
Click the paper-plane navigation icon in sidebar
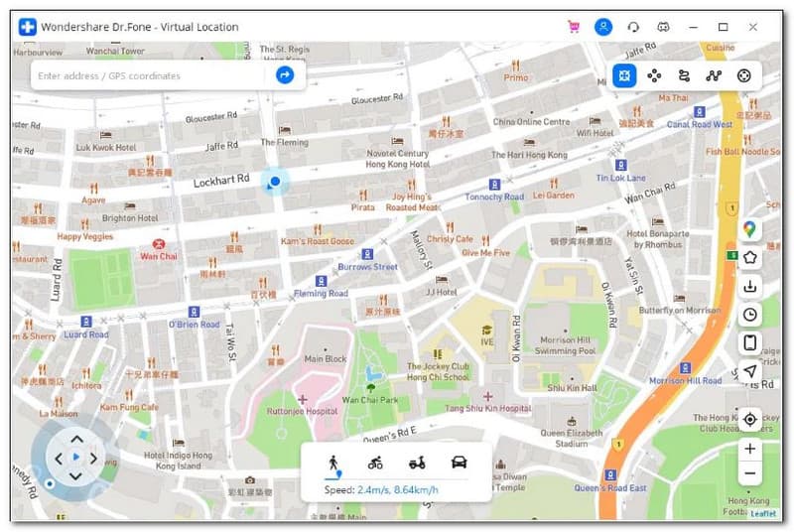point(750,371)
